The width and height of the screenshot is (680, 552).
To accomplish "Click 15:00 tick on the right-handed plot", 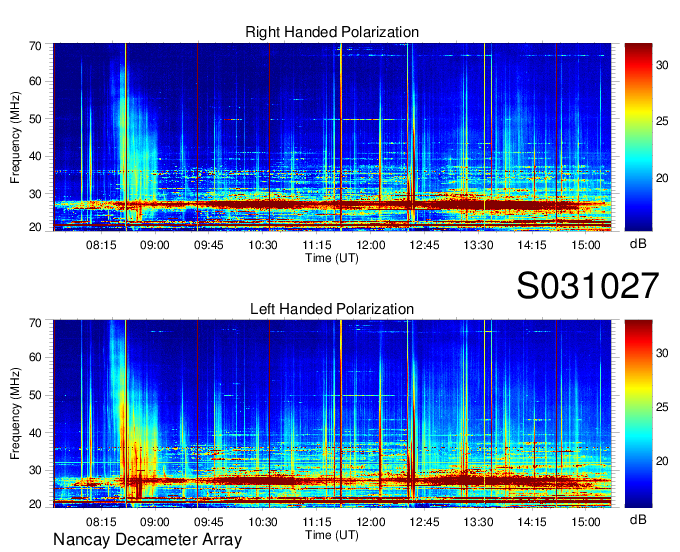I will pyautogui.click(x=586, y=245).
